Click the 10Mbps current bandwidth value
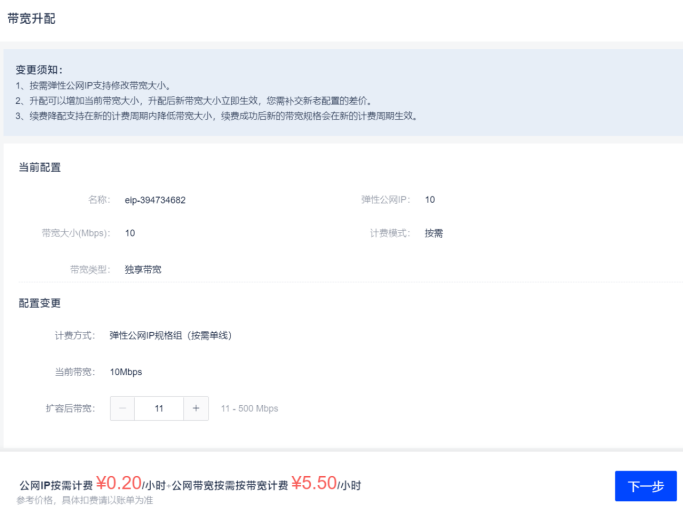Image resolution: width=683 pixels, height=516 pixels. point(126,372)
